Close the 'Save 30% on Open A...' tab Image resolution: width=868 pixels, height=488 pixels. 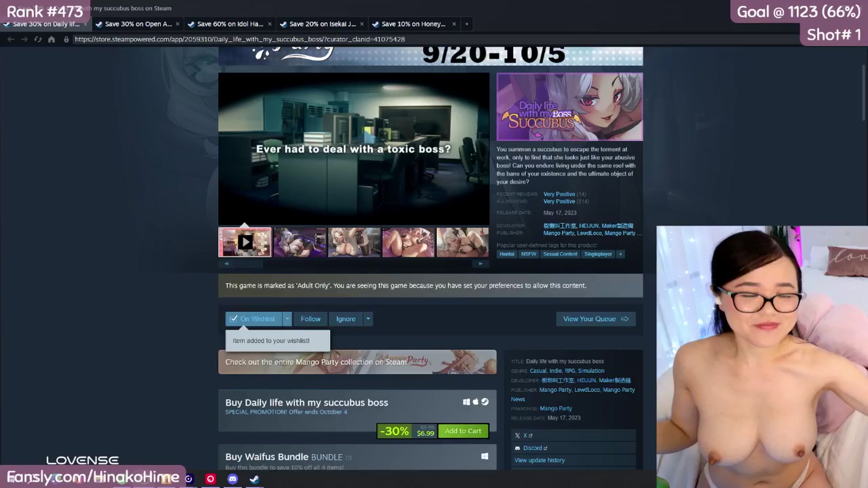coord(177,24)
